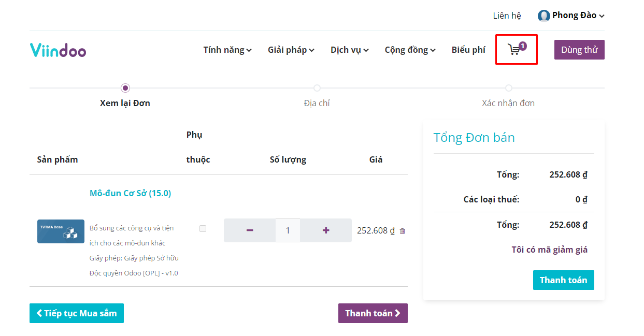
Task: Expand the Giải pháp menu
Action: 291,50
